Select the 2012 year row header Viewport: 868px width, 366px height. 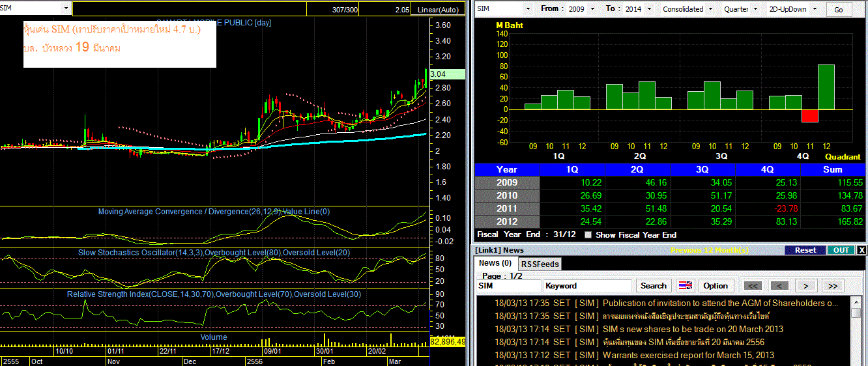coord(507,221)
